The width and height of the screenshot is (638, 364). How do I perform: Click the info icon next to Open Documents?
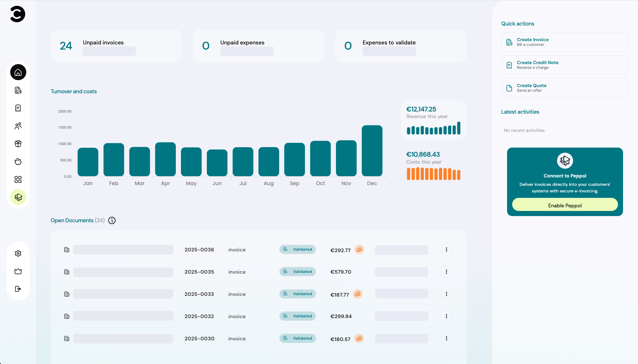click(112, 220)
